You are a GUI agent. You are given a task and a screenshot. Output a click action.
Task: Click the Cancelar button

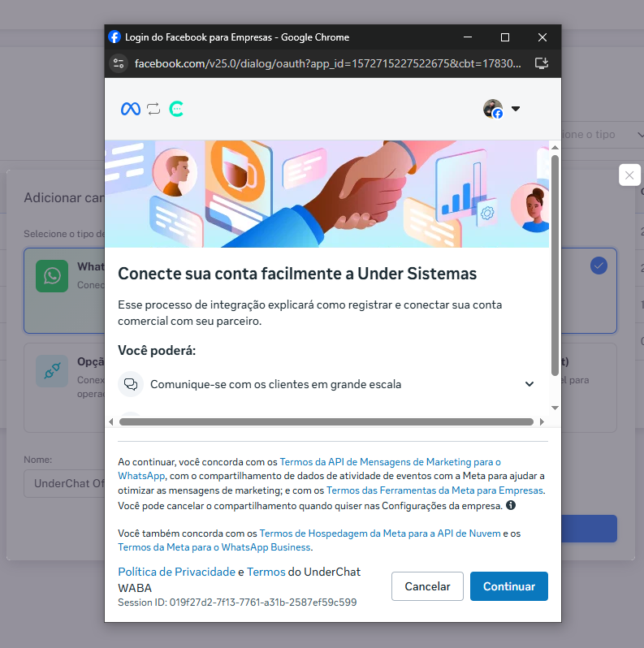[427, 586]
